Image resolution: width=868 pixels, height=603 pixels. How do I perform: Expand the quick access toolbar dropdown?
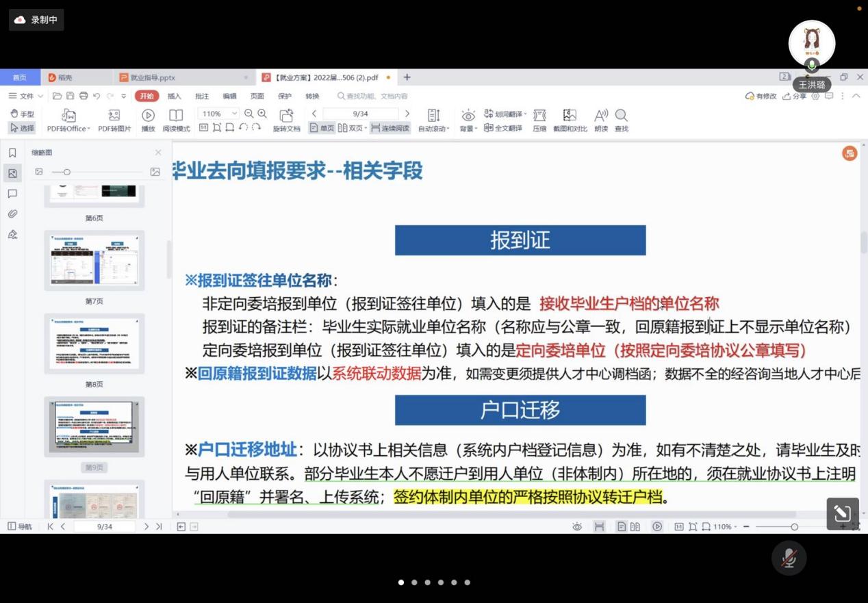pos(124,97)
